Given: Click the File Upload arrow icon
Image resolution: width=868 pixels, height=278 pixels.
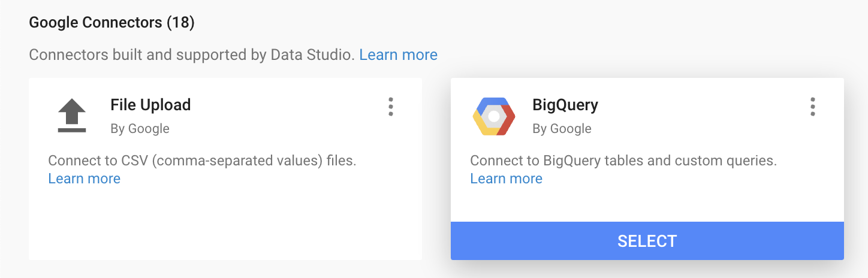Looking at the screenshot, I should 72,116.
